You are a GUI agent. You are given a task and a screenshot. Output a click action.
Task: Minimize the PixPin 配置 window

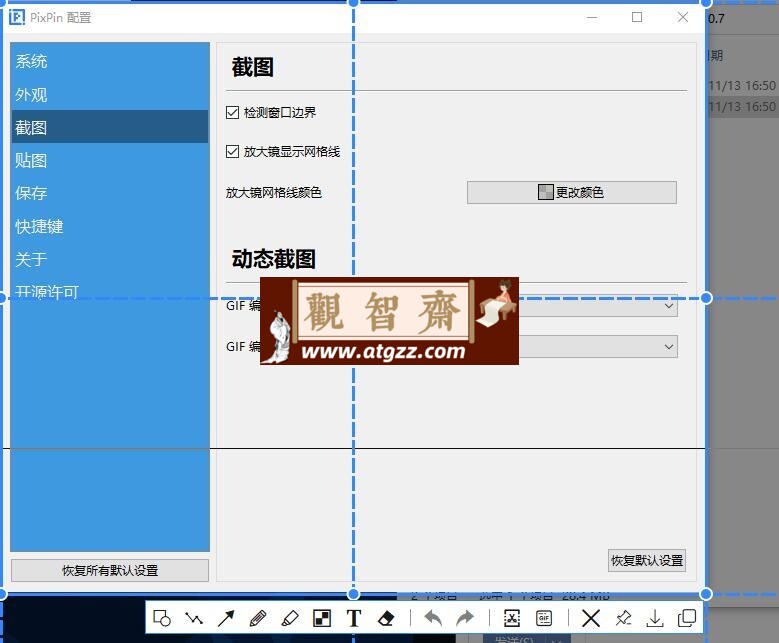(592, 17)
